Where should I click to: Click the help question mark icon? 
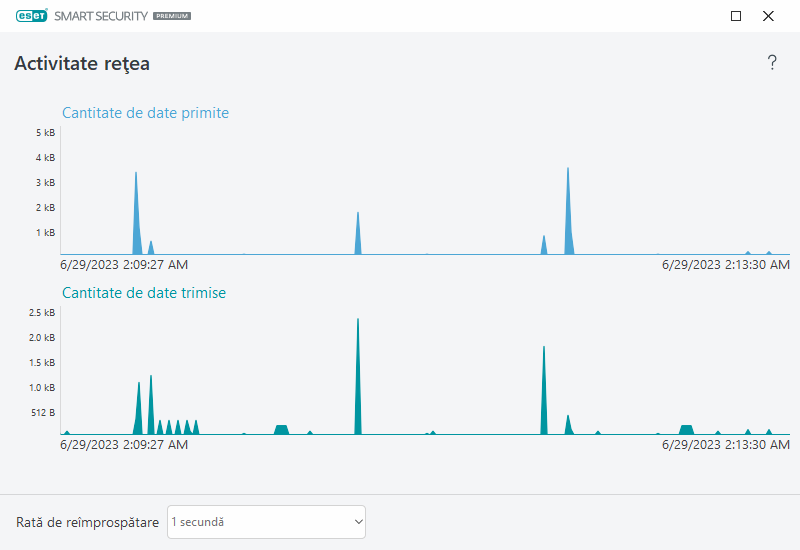pos(772,63)
